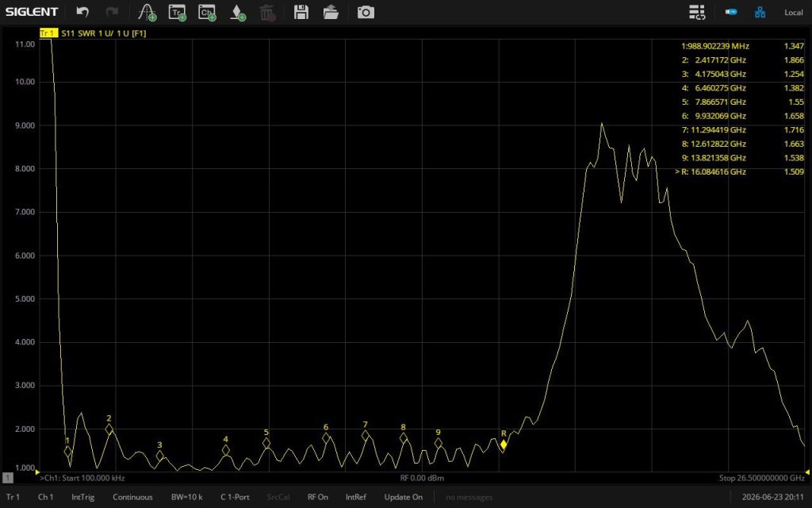The image size is (812, 508).
Task: Click the SIGLENT logo
Action: [x=32, y=11]
